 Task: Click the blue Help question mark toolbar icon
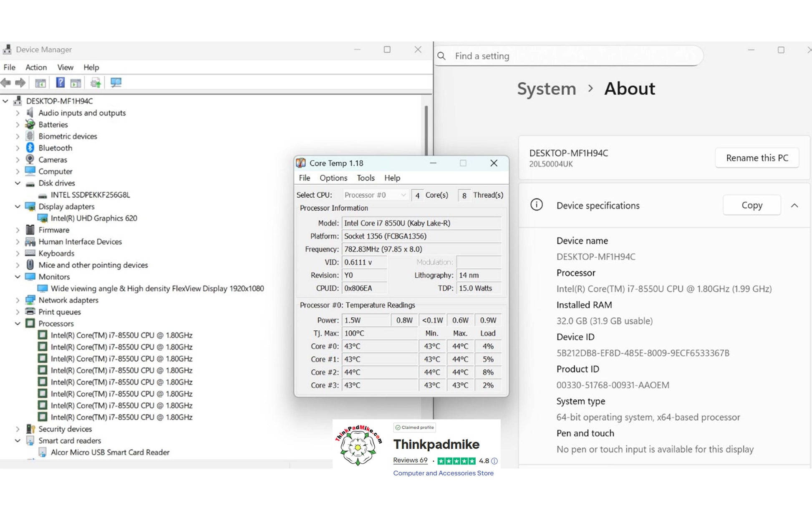[60, 83]
